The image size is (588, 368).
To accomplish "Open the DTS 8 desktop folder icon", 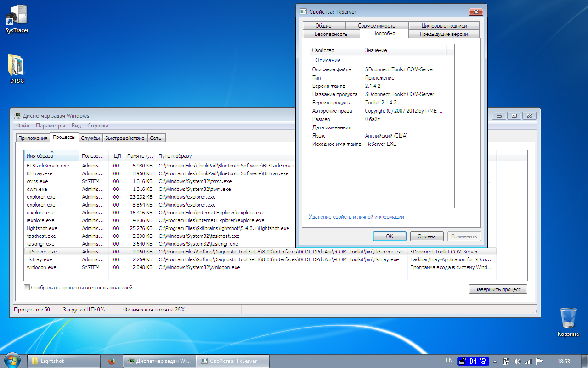I will tap(17, 69).
